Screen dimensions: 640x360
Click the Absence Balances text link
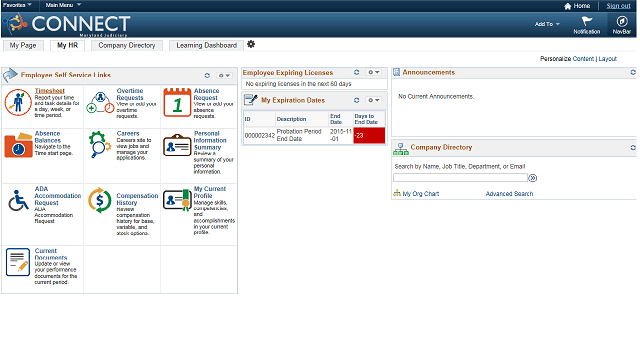[48, 137]
